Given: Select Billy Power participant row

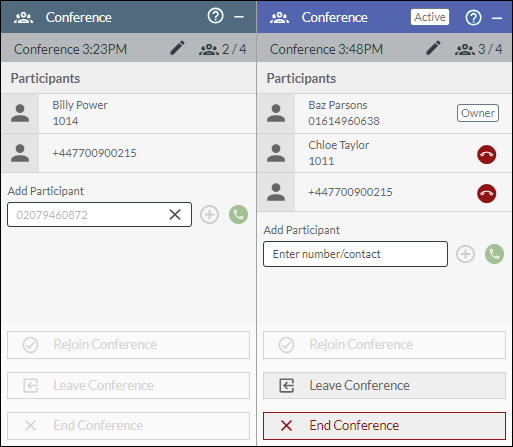Looking at the screenshot, I should point(129,113).
